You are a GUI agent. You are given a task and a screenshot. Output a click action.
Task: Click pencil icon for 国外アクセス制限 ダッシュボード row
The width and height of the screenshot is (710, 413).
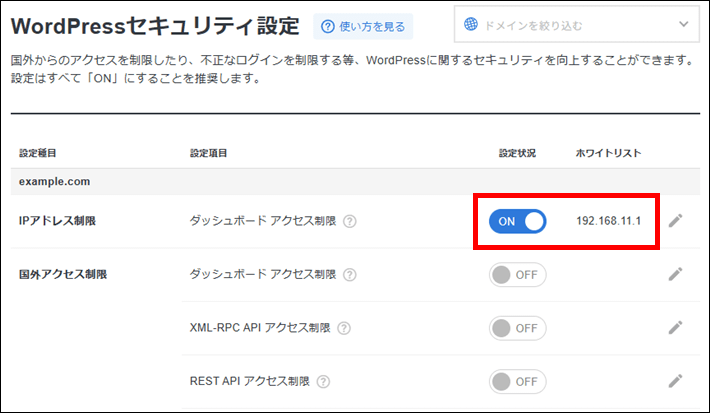click(x=675, y=274)
